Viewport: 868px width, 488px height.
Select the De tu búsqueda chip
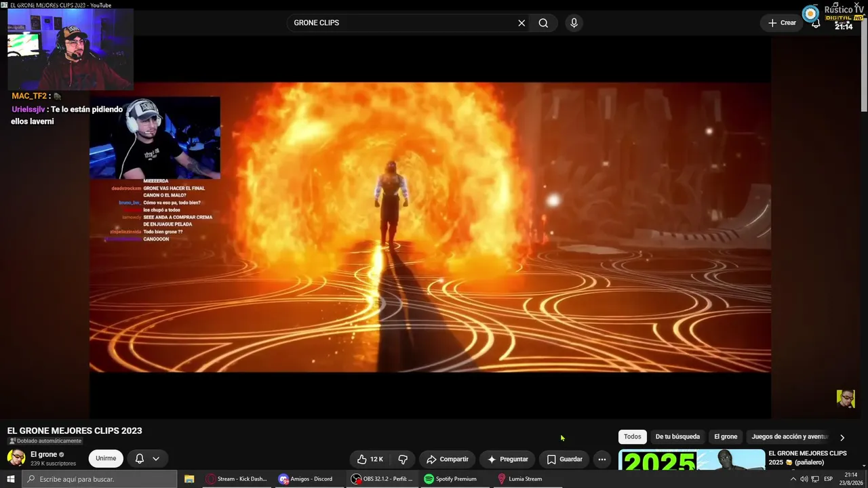677,437
